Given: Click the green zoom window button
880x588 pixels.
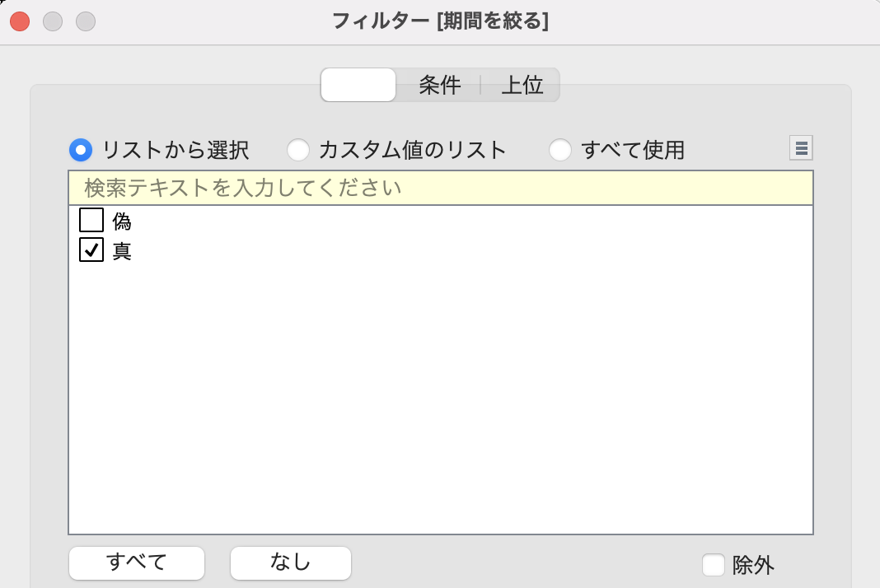Looking at the screenshot, I should tap(85, 21).
